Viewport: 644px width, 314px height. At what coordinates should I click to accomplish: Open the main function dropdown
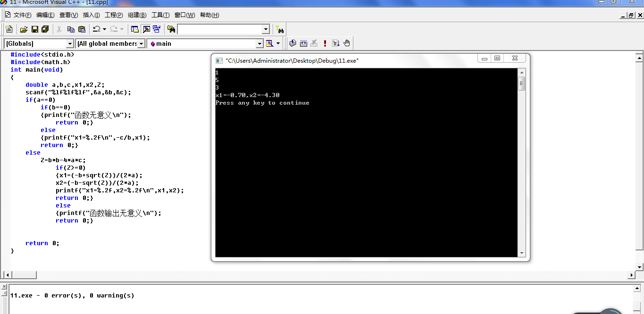pos(259,43)
